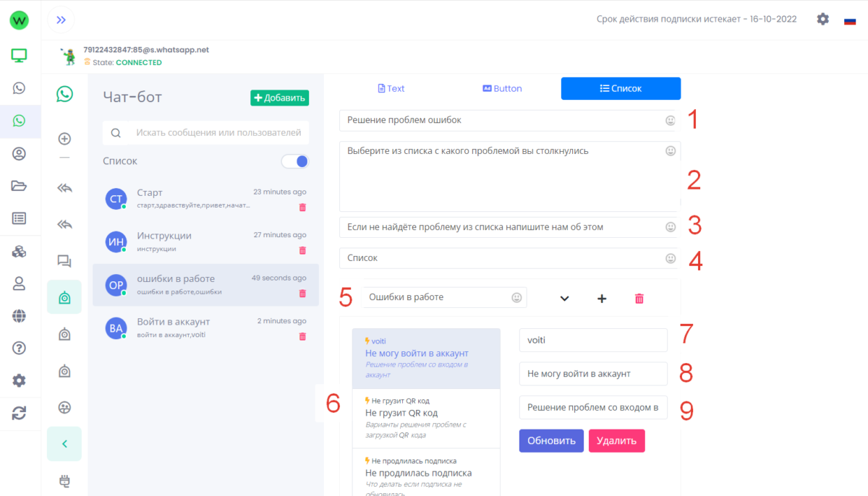Select the Не грузит QR код list item
868x496 pixels.
pyautogui.click(x=425, y=418)
